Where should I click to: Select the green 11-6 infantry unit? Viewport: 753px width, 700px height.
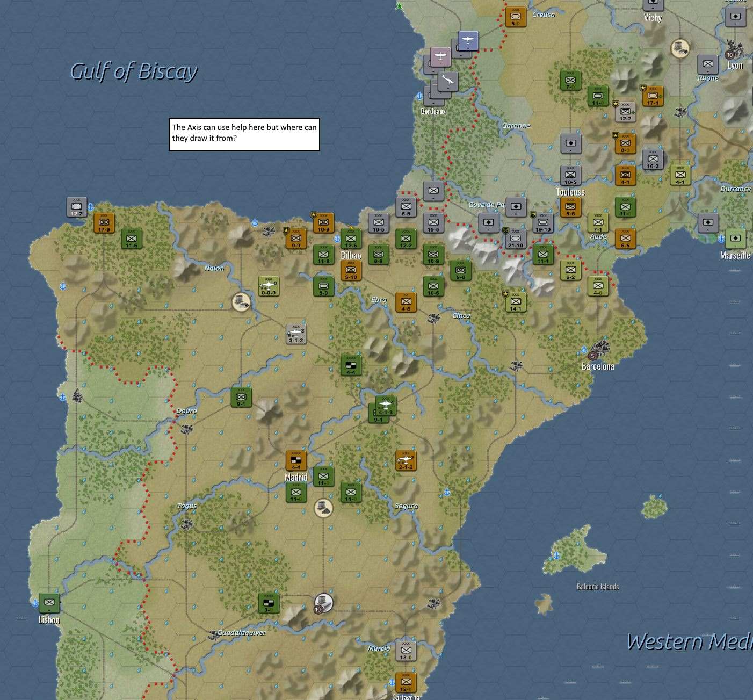[132, 239]
